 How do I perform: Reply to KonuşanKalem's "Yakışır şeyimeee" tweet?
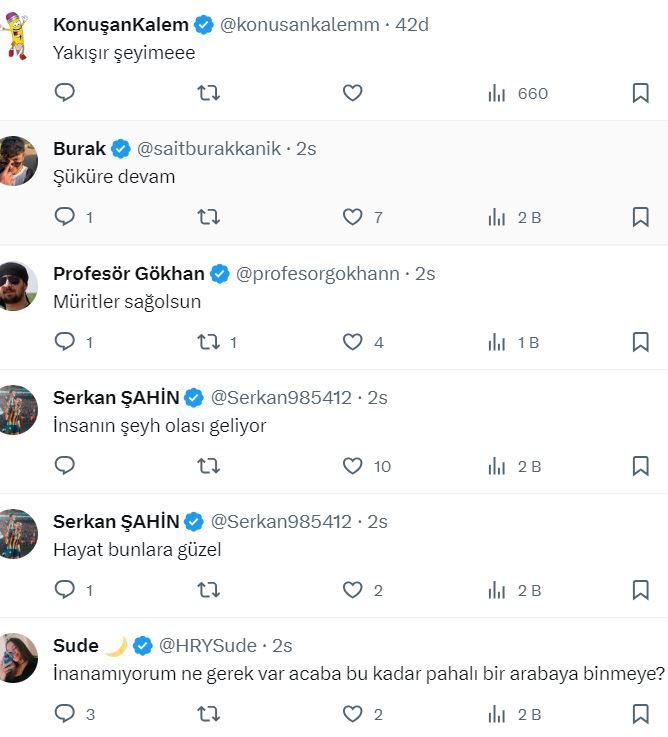point(65,93)
